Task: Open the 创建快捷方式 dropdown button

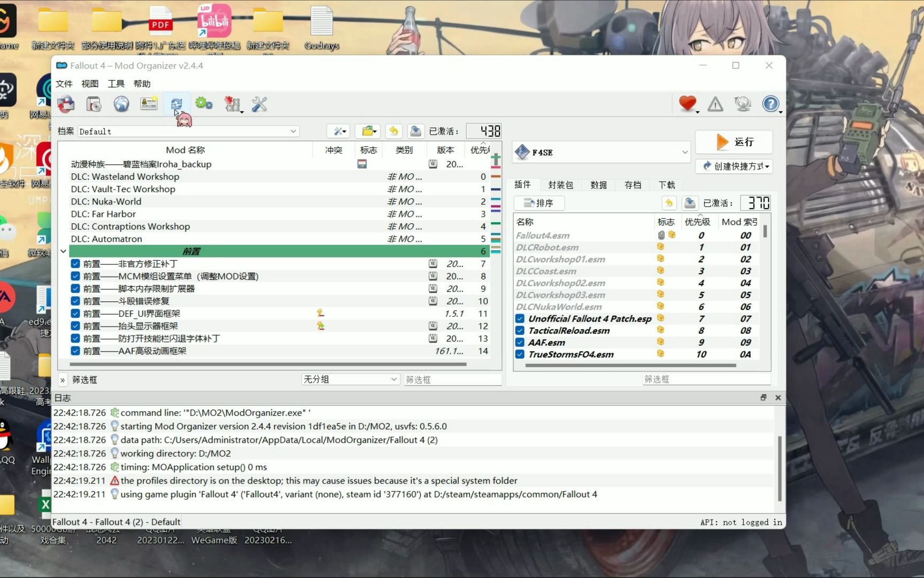Action: tap(734, 166)
